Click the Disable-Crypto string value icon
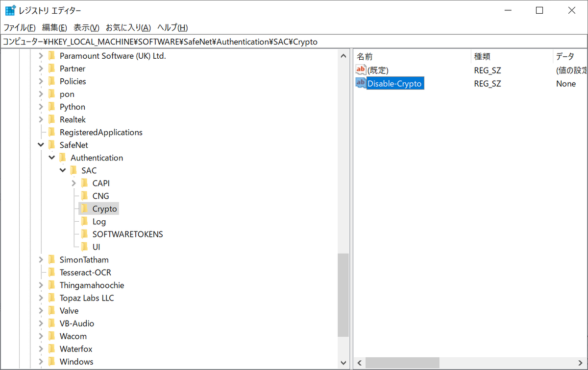This screenshot has width=588, height=370. [361, 83]
